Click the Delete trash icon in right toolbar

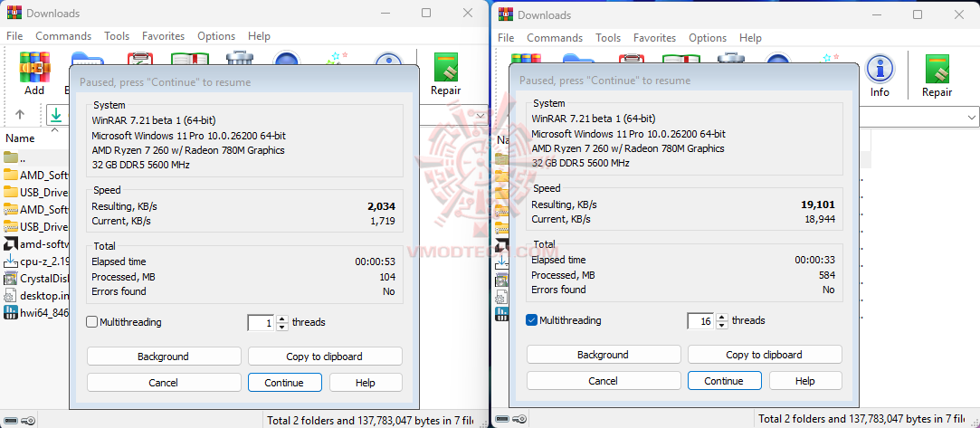(x=730, y=58)
